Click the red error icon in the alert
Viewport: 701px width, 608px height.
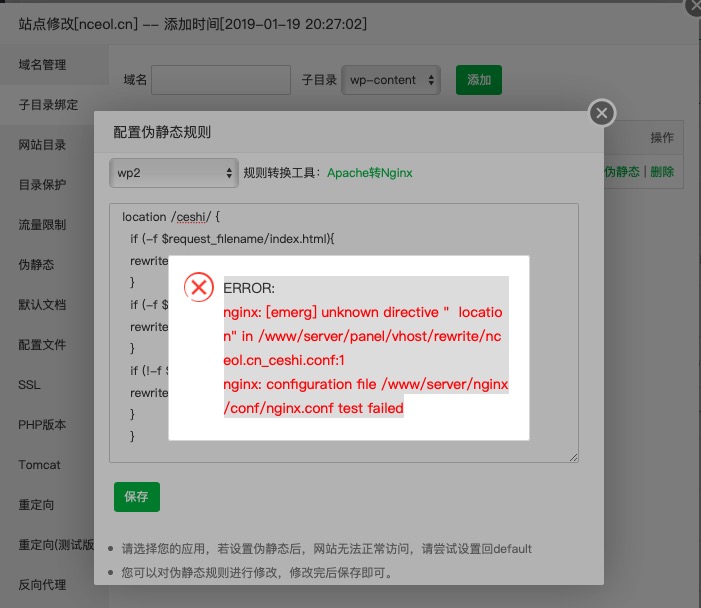198,287
